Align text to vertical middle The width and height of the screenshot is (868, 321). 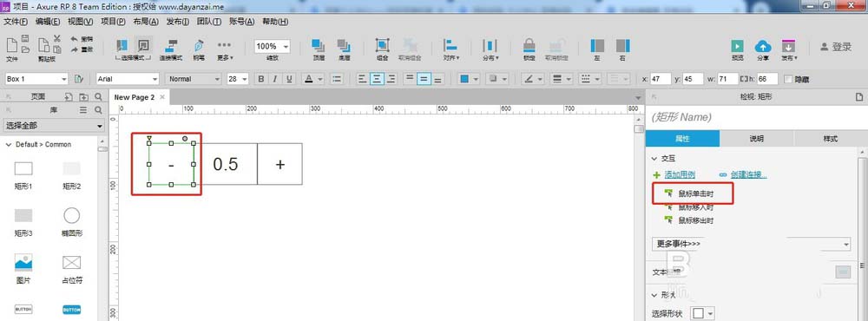pyautogui.click(x=424, y=79)
